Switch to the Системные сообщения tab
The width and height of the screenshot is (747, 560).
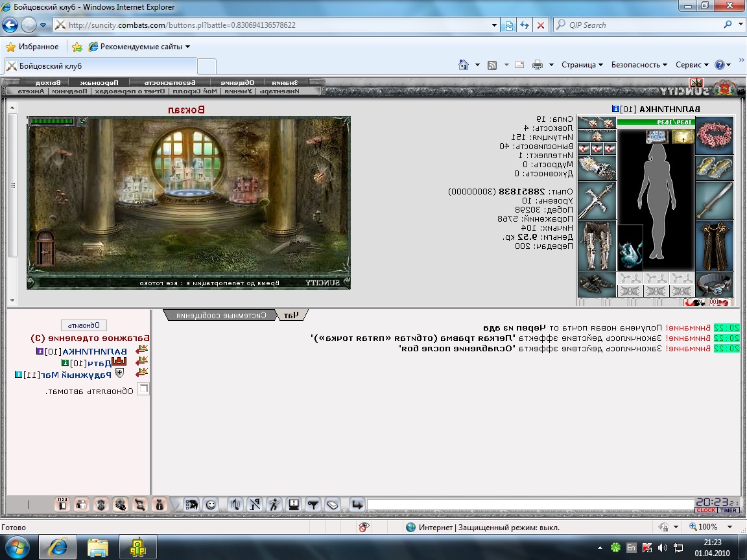[x=220, y=315]
